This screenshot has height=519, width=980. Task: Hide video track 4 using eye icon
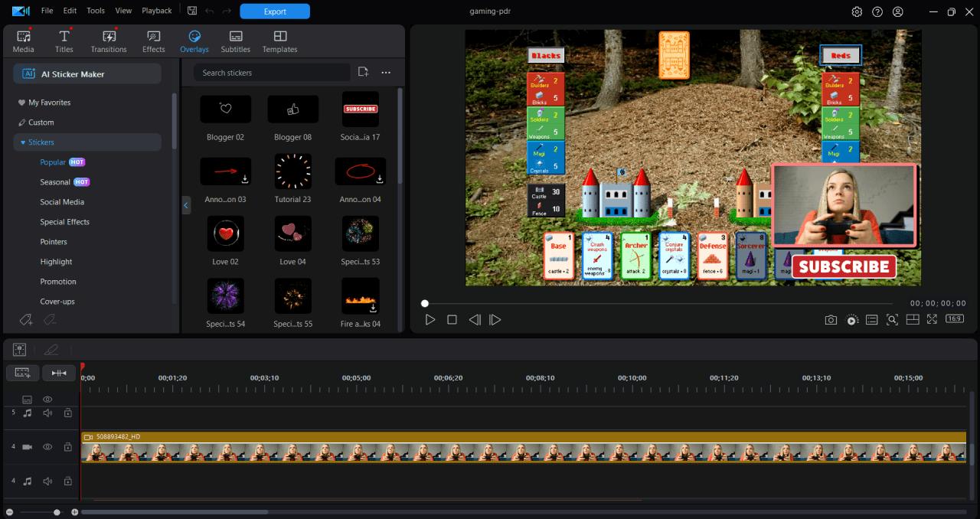coord(47,446)
